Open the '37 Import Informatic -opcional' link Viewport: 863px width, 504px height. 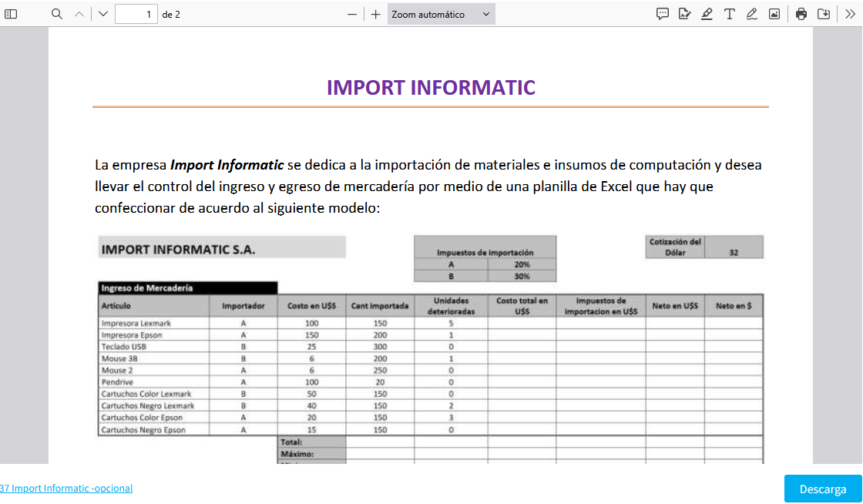[x=66, y=488]
